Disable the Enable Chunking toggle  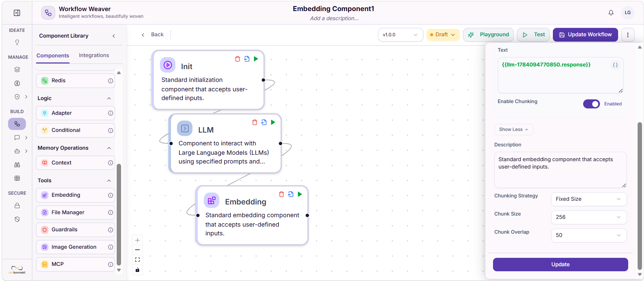(591, 104)
